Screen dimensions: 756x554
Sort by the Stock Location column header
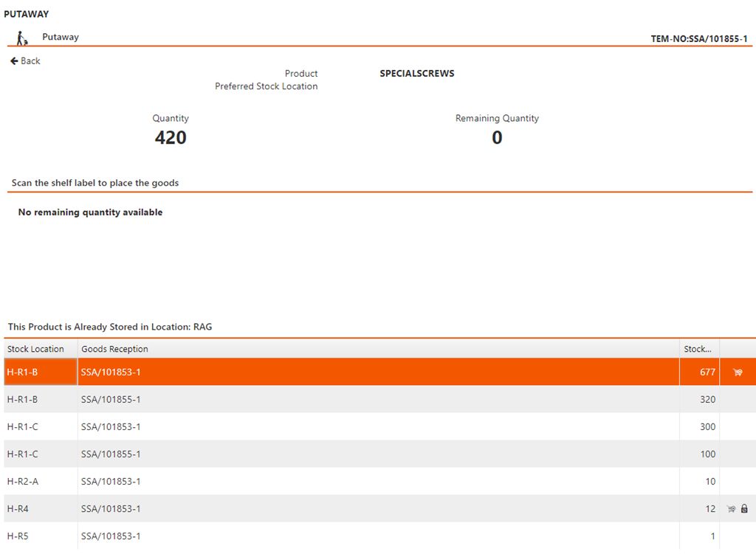click(36, 349)
